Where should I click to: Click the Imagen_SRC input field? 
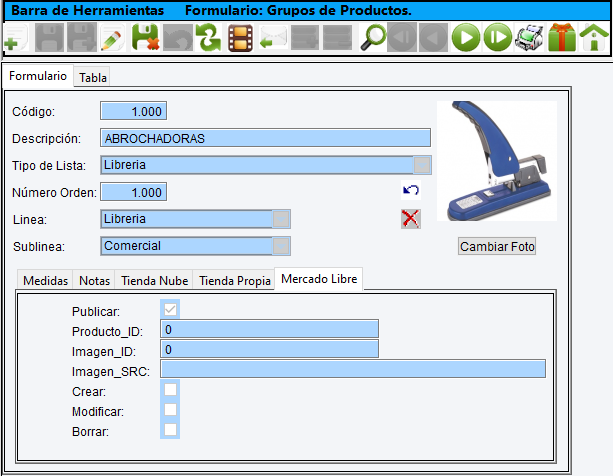click(353, 369)
